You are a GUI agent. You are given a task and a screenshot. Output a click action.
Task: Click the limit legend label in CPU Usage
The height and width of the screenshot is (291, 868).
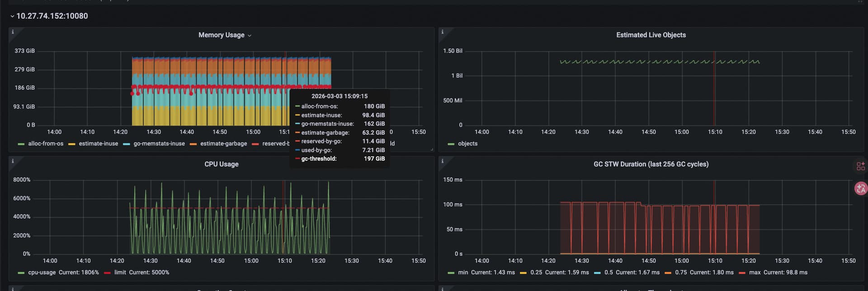120,272
